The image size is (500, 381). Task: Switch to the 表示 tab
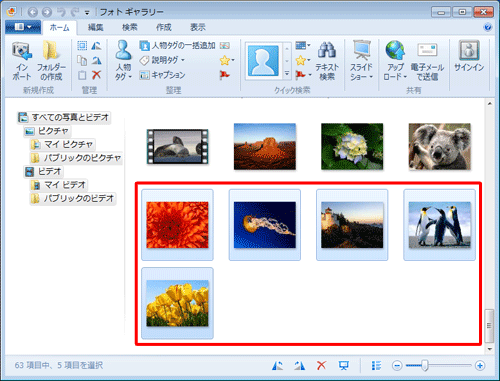[x=198, y=27]
